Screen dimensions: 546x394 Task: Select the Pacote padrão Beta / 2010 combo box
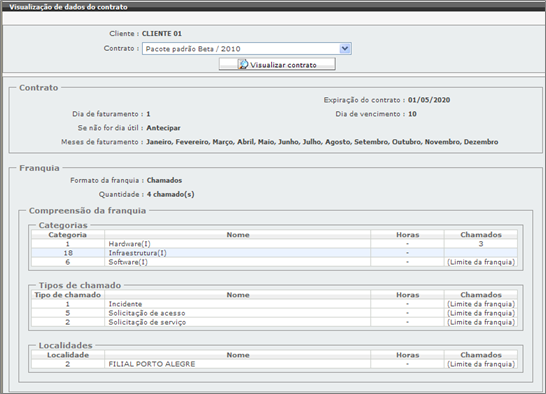click(x=247, y=48)
